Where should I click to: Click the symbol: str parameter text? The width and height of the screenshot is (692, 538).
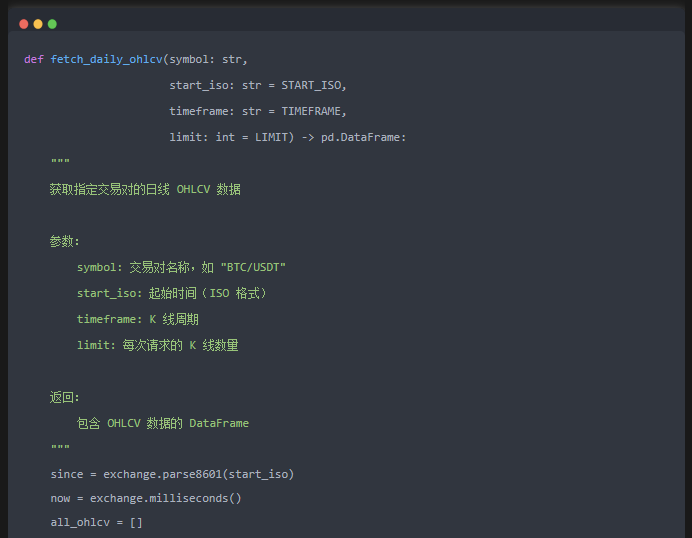[206, 60]
